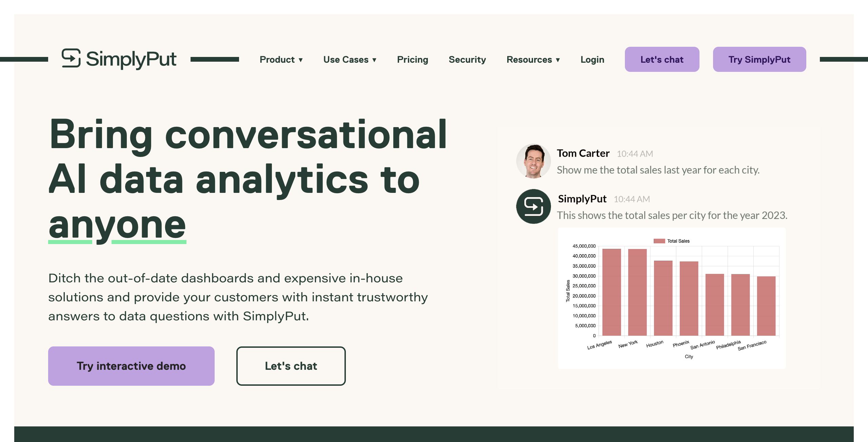
Task: Click the San Francisco bar in chart
Action: tap(766, 306)
